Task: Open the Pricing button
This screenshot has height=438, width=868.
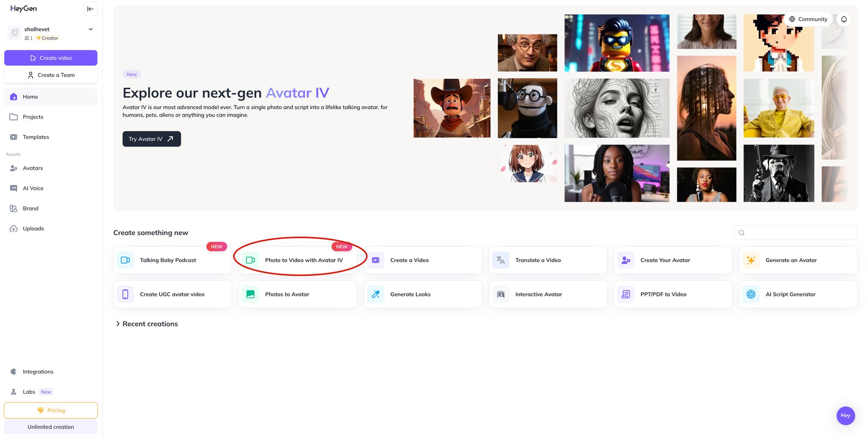Action: [51, 410]
